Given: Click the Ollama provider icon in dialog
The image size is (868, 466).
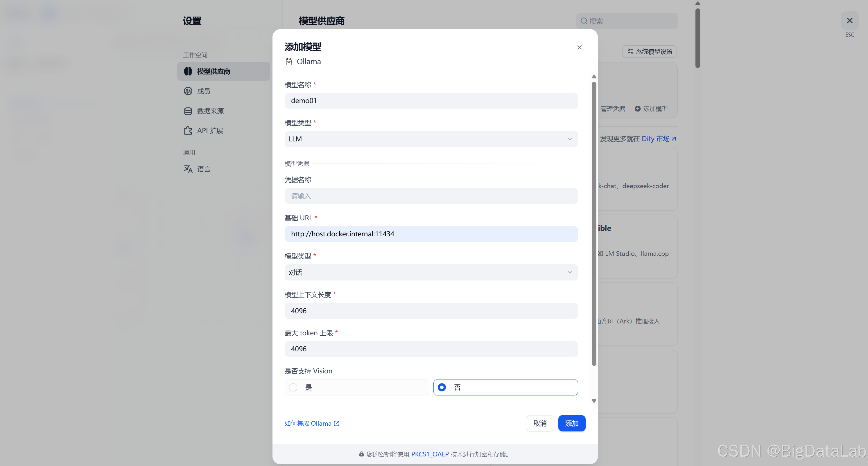Looking at the screenshot, I should point(289,61).
